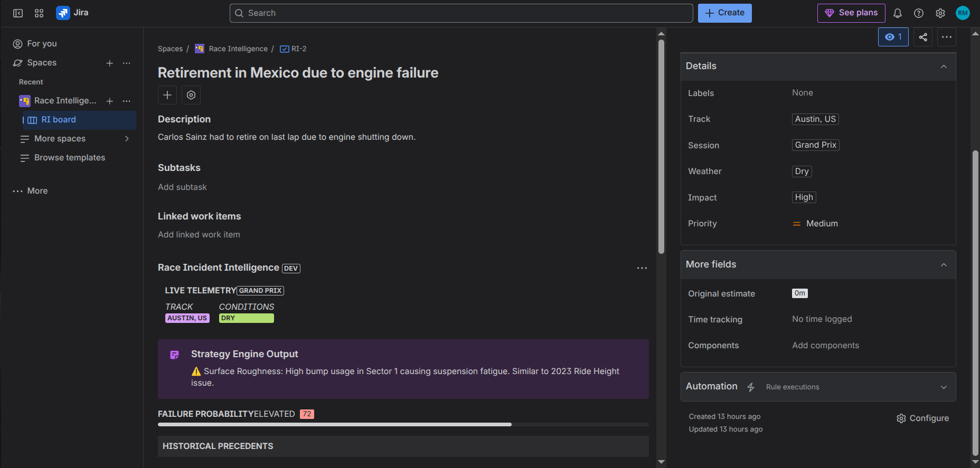Viewport: 980px width, 468px height.
Task: Open the Impact field High
Action: click(x=804, y=197)
